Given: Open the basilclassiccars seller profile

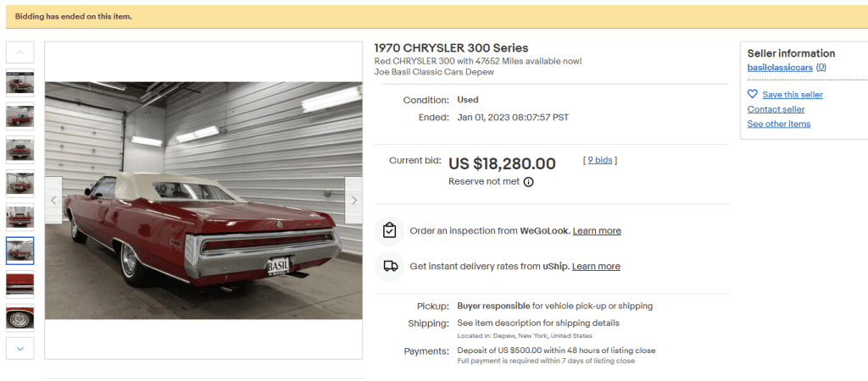Looking at the screenshot, I should tap(780, 67).
